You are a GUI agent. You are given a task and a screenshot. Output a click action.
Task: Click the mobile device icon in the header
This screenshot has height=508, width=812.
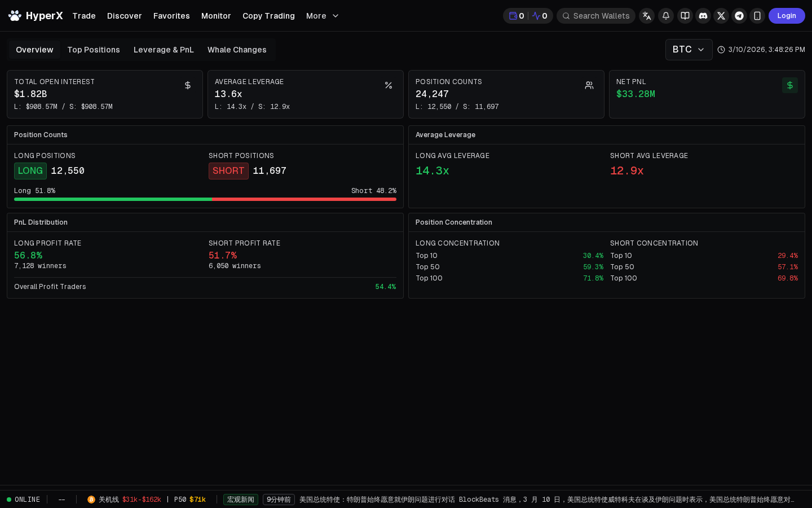pos(757,16)
